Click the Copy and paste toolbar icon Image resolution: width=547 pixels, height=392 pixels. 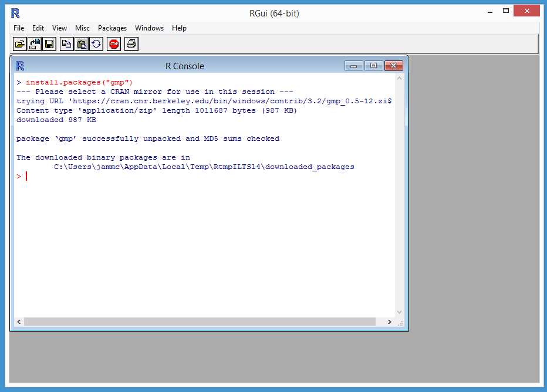tap(96, 44)
